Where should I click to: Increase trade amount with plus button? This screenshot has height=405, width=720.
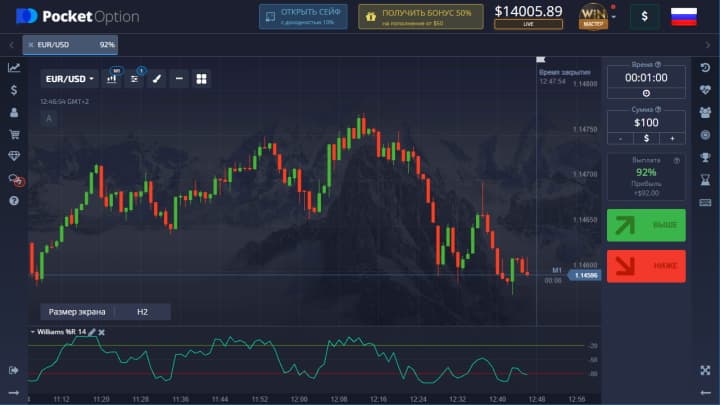pos(672,138)
